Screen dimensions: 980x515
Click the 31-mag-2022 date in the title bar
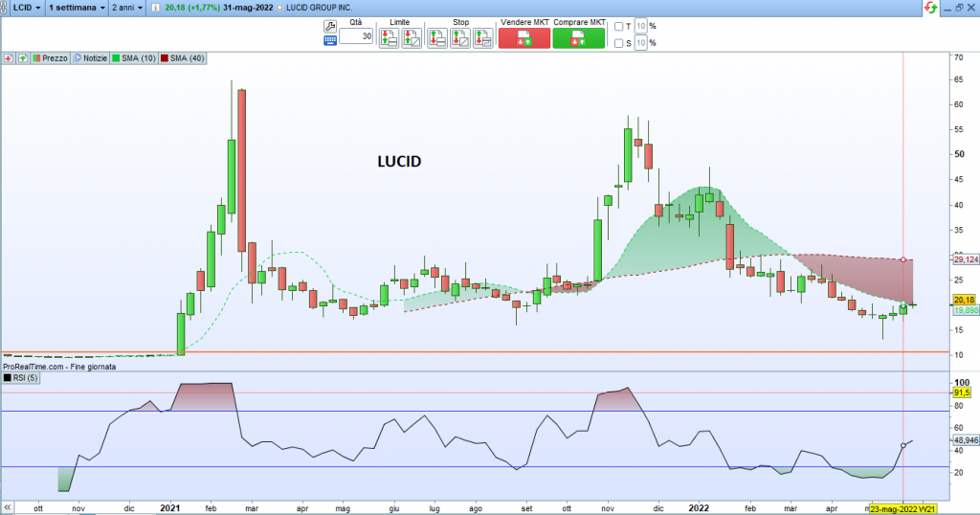click(x=248, y=8)
